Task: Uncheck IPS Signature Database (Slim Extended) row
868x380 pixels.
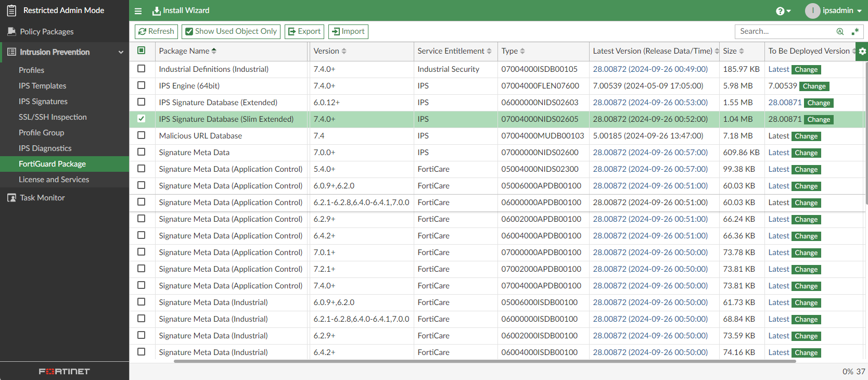Action: 141,119
